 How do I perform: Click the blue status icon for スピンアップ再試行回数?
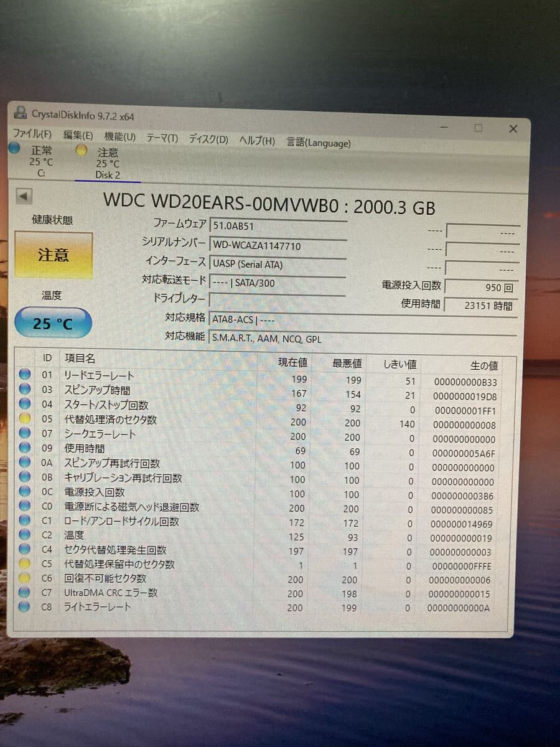(25, 462)
